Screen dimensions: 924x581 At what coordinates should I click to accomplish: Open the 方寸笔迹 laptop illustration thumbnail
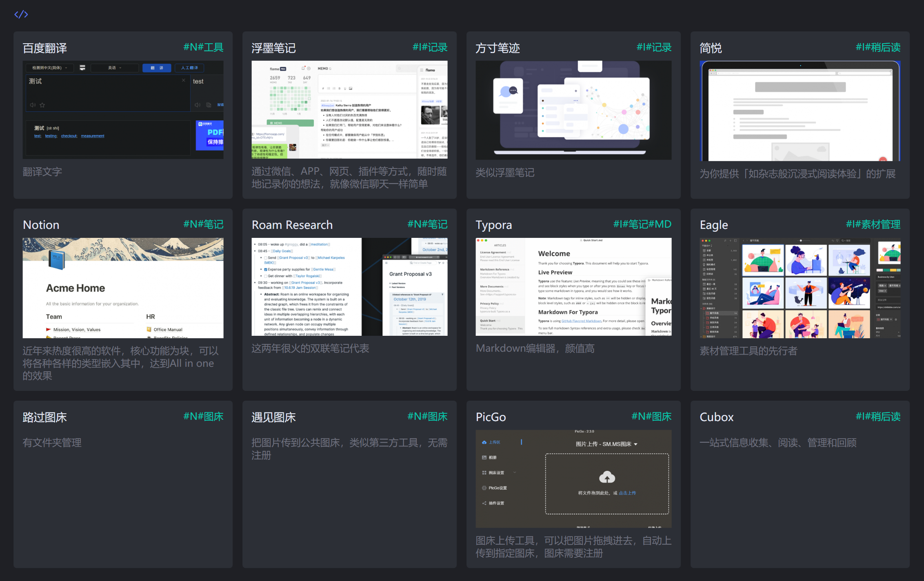(x=573, y=110)
